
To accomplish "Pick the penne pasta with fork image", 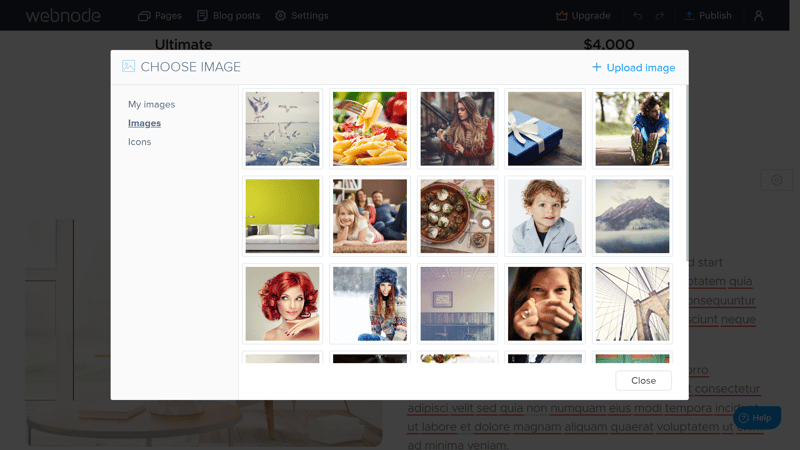I will pos(370,129).
